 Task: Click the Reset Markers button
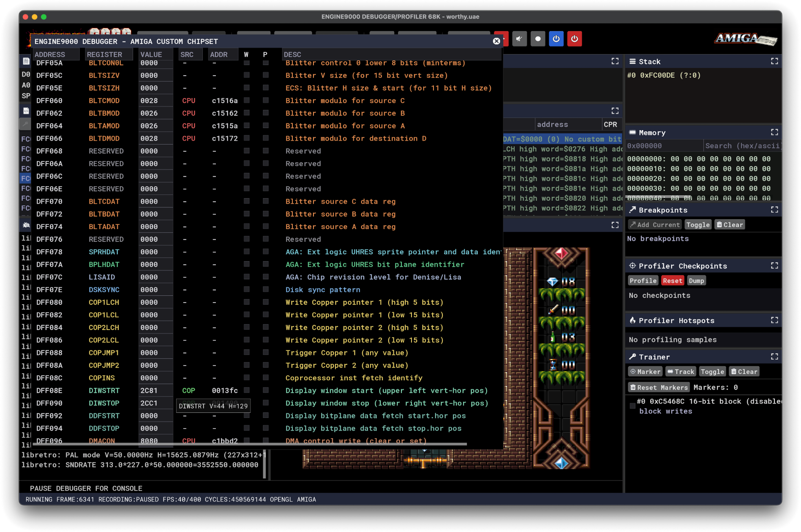point(659,387)
